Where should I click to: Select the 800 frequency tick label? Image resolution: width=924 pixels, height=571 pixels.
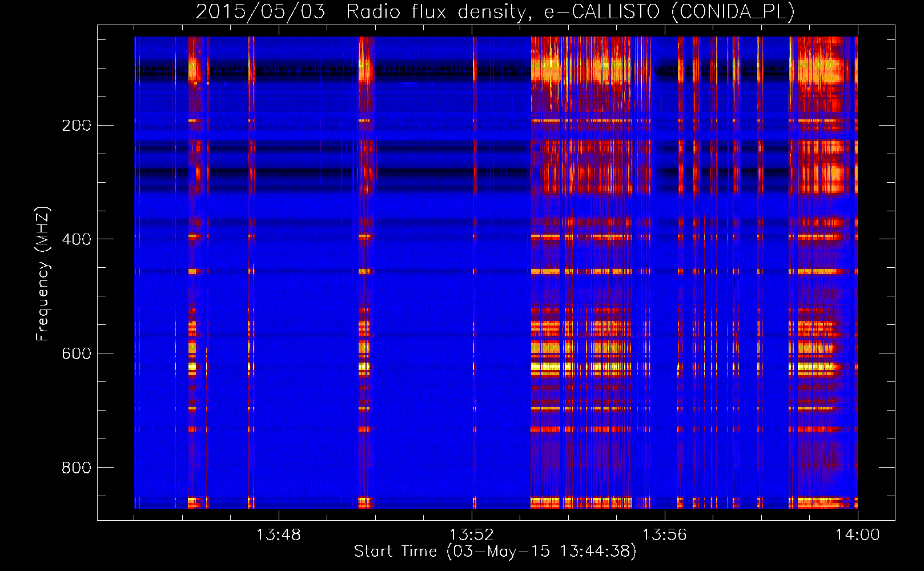pos(77,468)
